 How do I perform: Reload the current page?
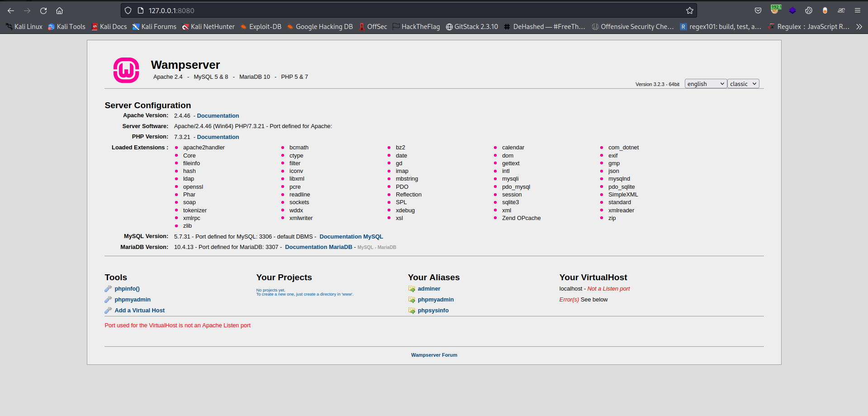pyautogui.click(x=43, y=10)
